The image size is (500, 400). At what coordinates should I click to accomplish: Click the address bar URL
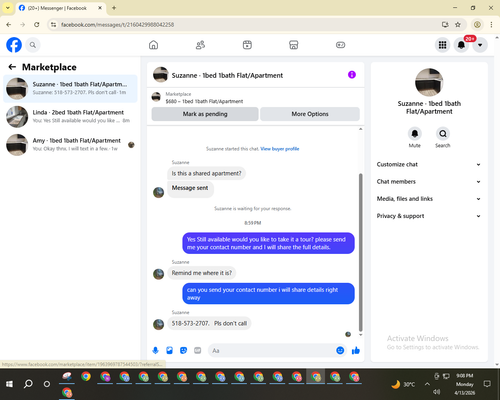(x=117, y=25)
